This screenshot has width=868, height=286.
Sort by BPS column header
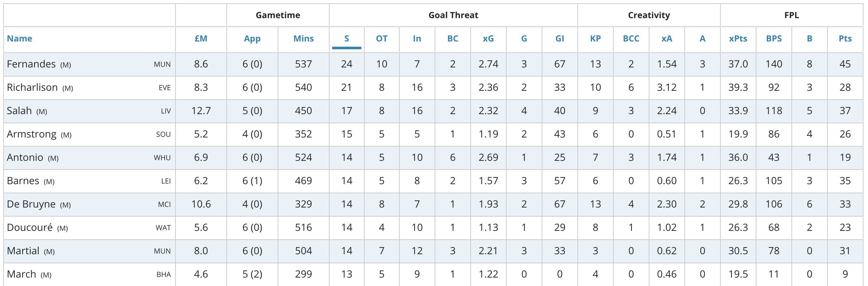click(774, 38)
